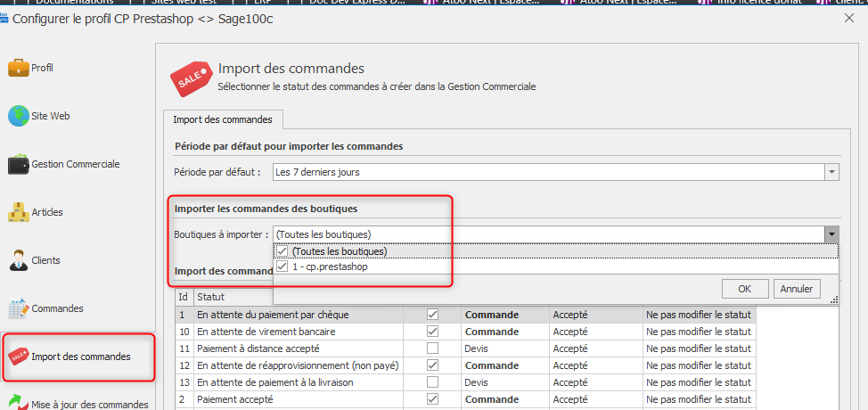Open the Clients person icon
The height and width of the screenshot is (410, 868).
coord(18,260)
